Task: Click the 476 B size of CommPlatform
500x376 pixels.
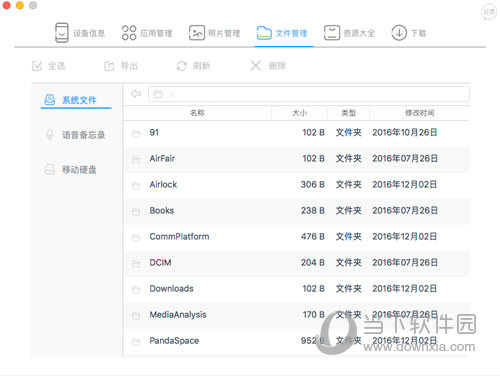Action: pyautogui.click(x=313, y=236)
